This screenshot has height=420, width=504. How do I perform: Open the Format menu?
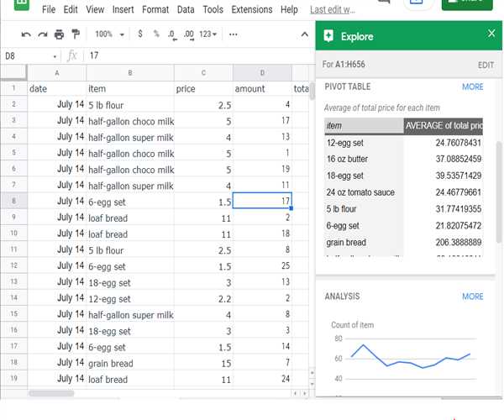point(155,9)
